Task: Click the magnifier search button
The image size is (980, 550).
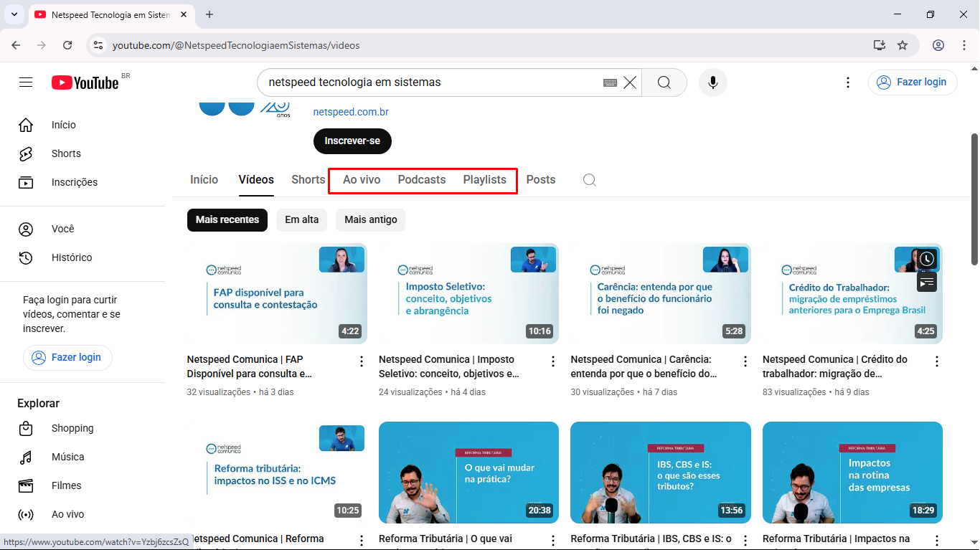Action: 664,82
